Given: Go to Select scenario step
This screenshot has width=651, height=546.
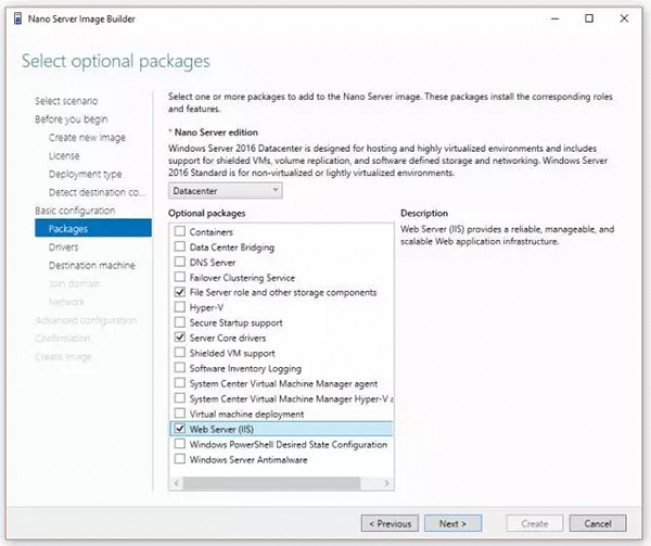Looking at the screenshot, I should [x=66, y=101].
